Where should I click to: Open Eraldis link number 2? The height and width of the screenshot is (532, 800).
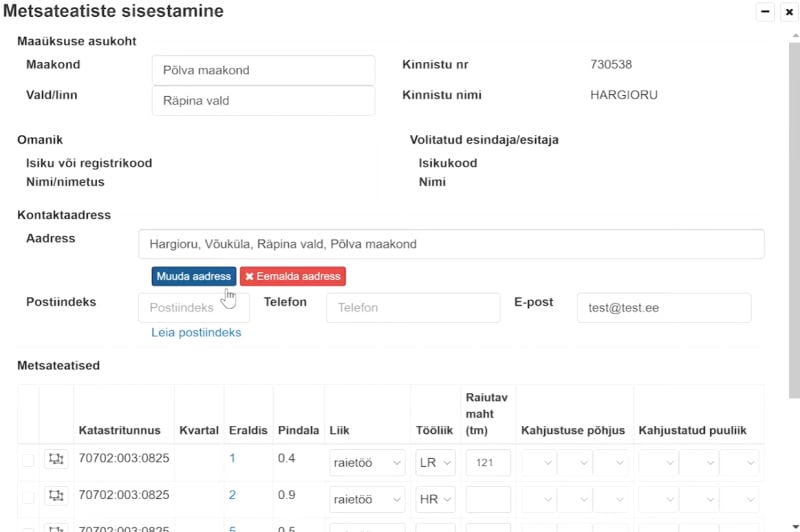tap(232, 495)
